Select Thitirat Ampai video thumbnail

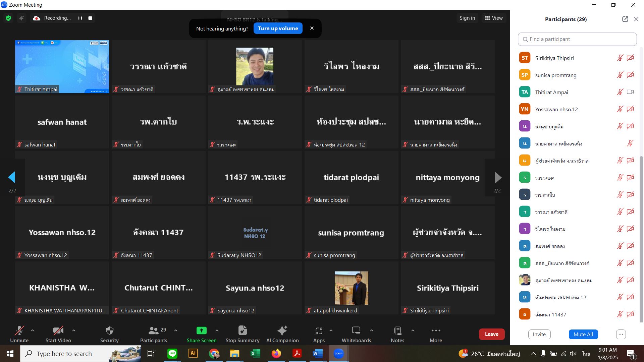pos(62,67)
